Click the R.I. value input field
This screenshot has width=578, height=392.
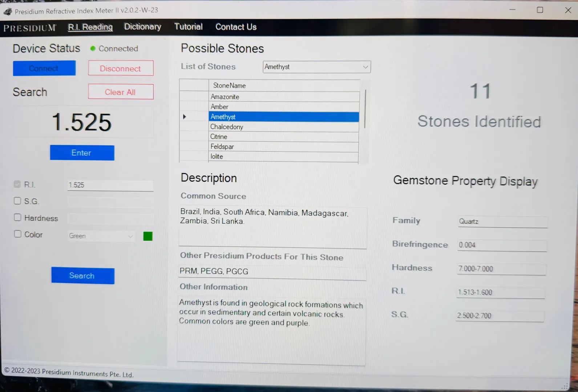[110, 185]
